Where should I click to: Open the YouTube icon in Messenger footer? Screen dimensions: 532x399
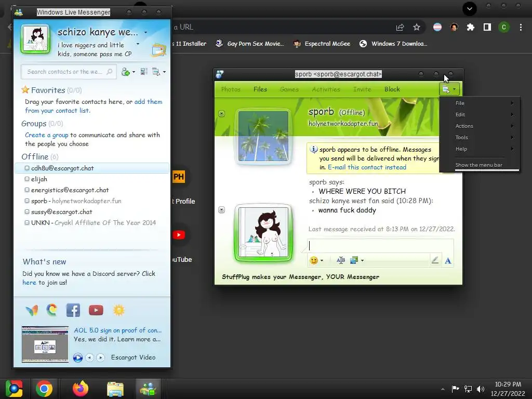tap(96, 310)
